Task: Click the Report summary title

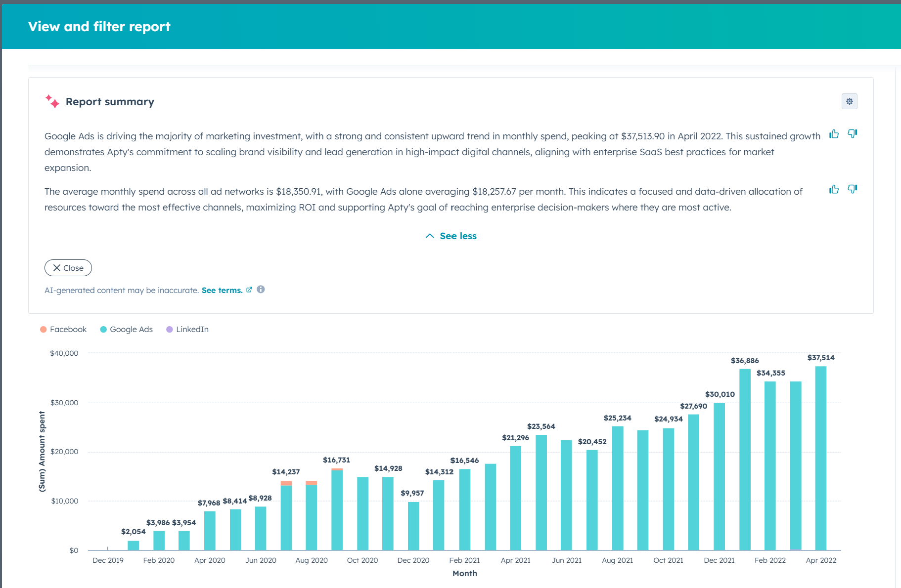Action: click(110, 102)
